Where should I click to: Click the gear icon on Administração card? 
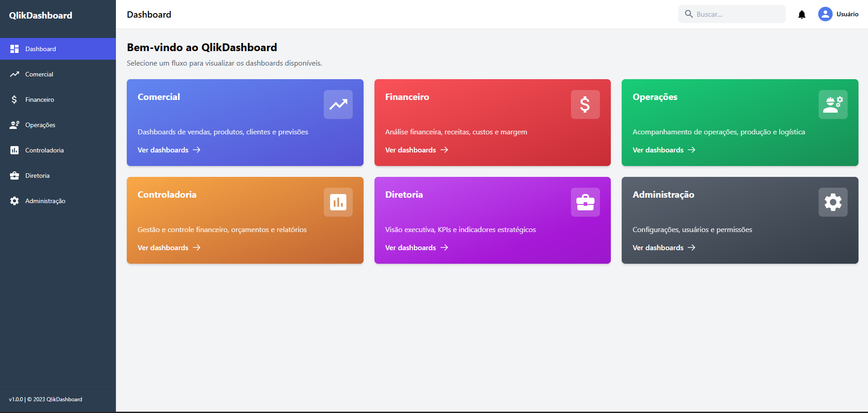[x=833, y=202]
